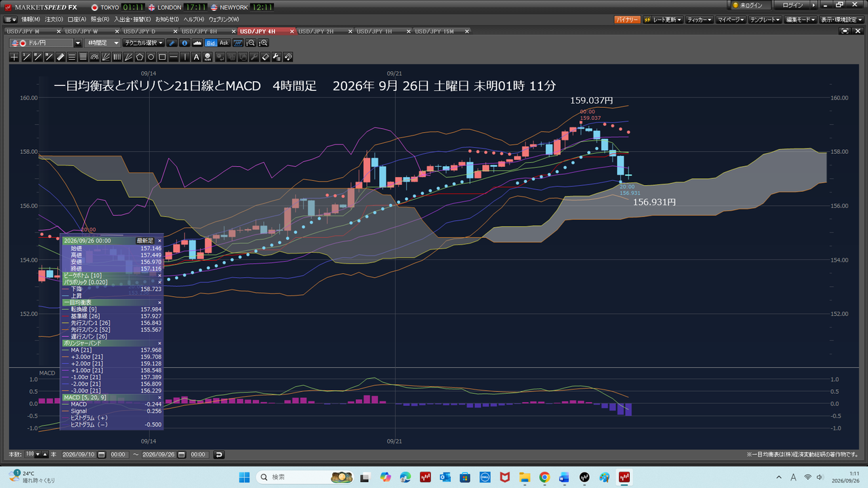Open the ヘルプ(H) menu
The width and height of the screenshot is (868, 488).
pyautogui.click(x=195, y=20)
